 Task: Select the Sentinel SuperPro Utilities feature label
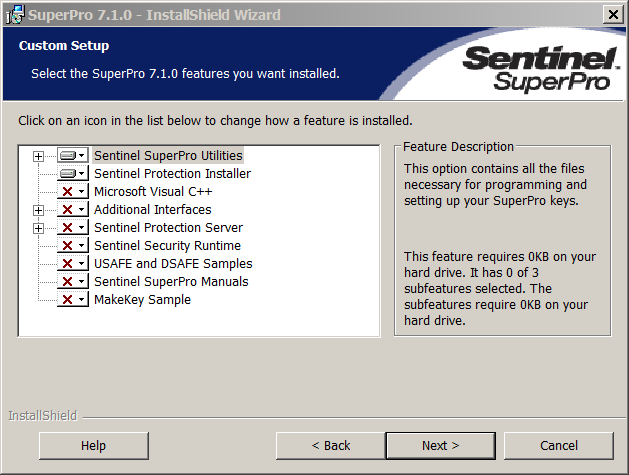tap(168, 156)
